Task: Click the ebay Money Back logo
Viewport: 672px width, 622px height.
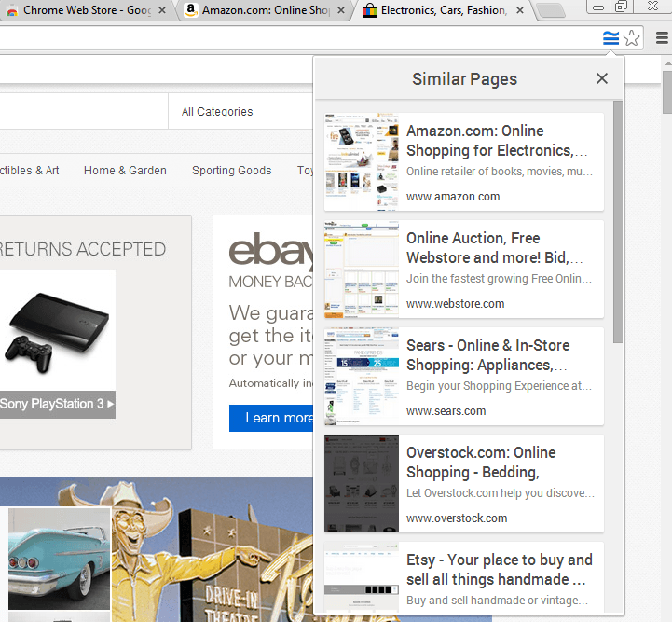Action: 271,260
